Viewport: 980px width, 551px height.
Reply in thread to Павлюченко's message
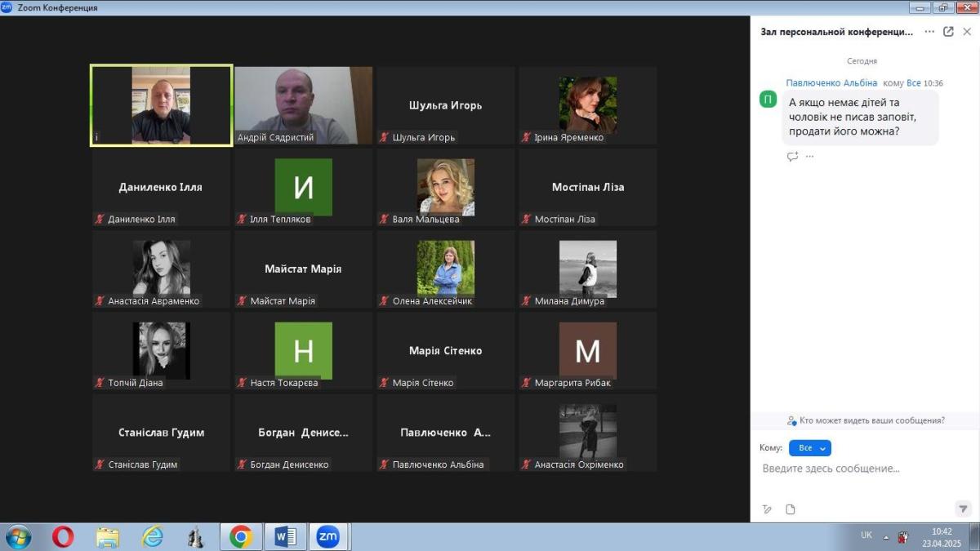coord(792,157)
